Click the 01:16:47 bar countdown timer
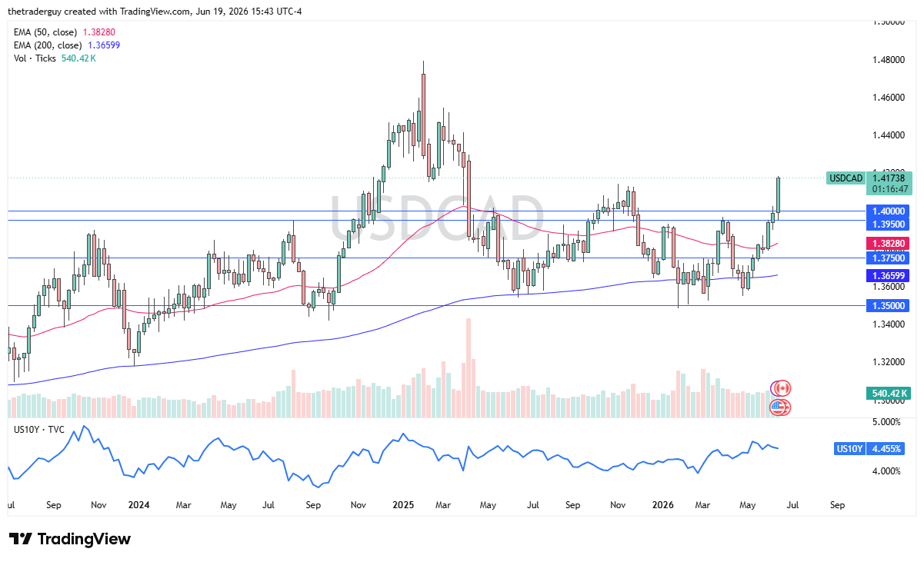Image resolution: width=924 pixels, height=562 pixels. [x=890, y=188]
